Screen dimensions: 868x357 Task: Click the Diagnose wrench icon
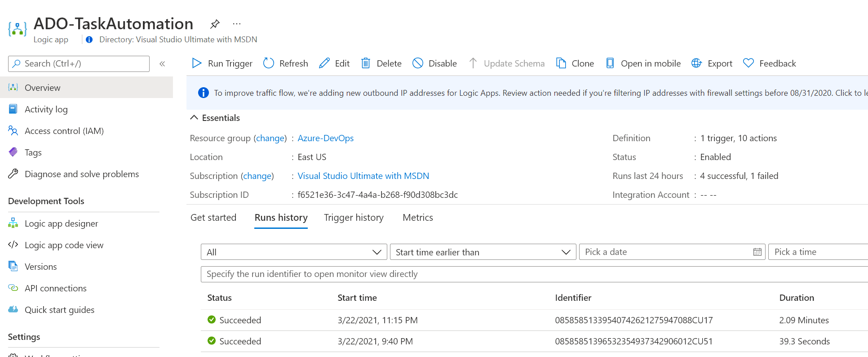point(13,174)
